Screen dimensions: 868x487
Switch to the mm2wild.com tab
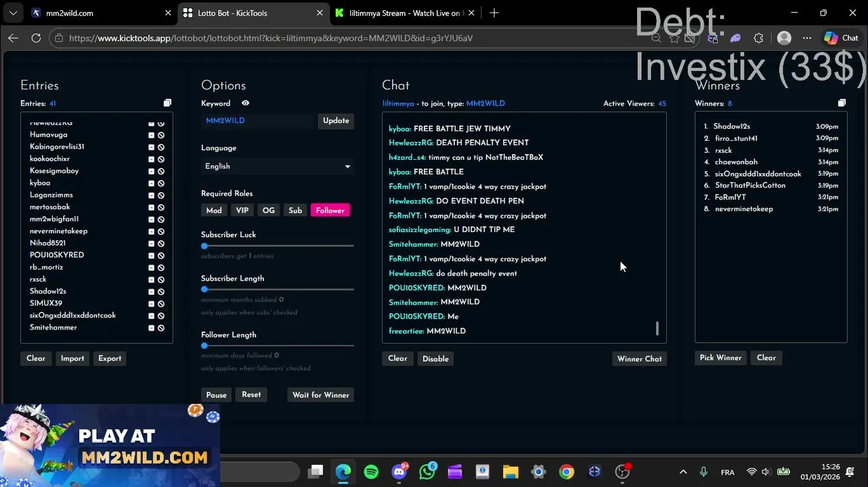pos(100,13)
